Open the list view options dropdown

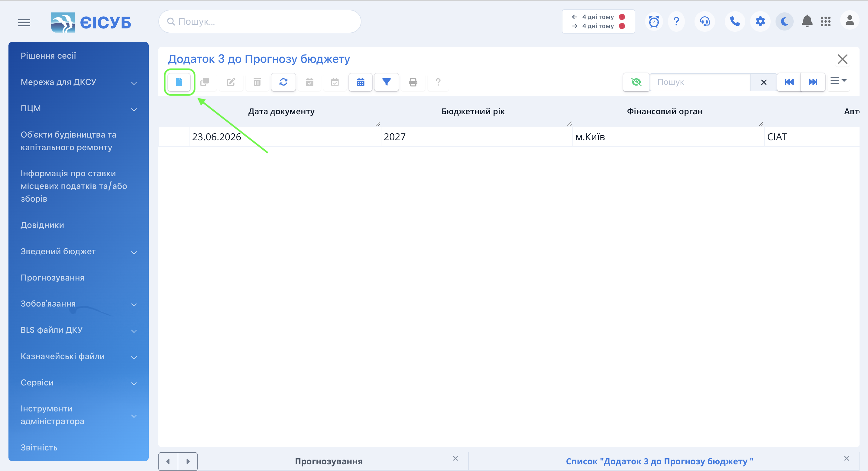coord(838,81)
